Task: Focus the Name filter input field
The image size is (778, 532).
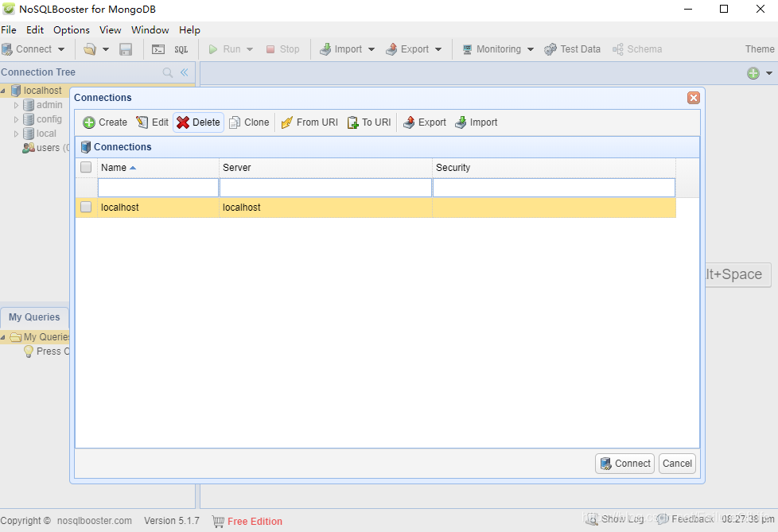Action: click(158, 188)
